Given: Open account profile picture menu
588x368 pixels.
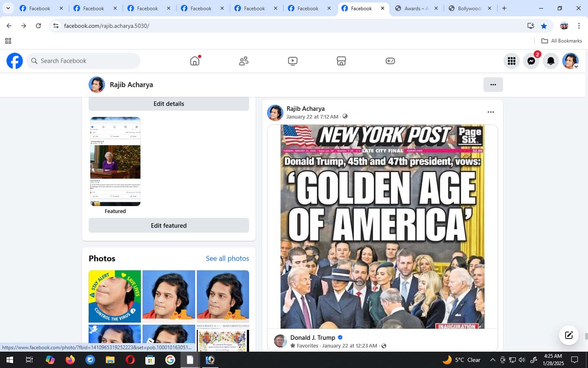Looking at the screenshot, I should coord(570,61).
